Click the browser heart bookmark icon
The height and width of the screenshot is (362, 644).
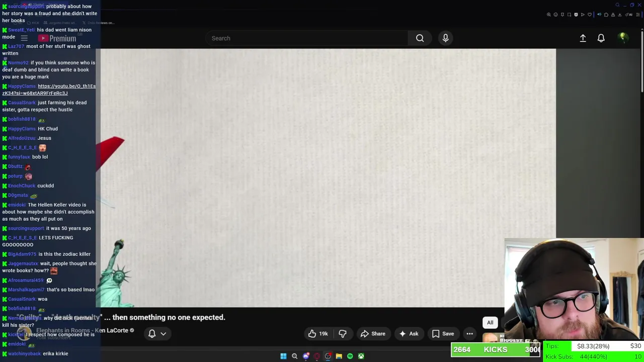(x=590, y=15)
